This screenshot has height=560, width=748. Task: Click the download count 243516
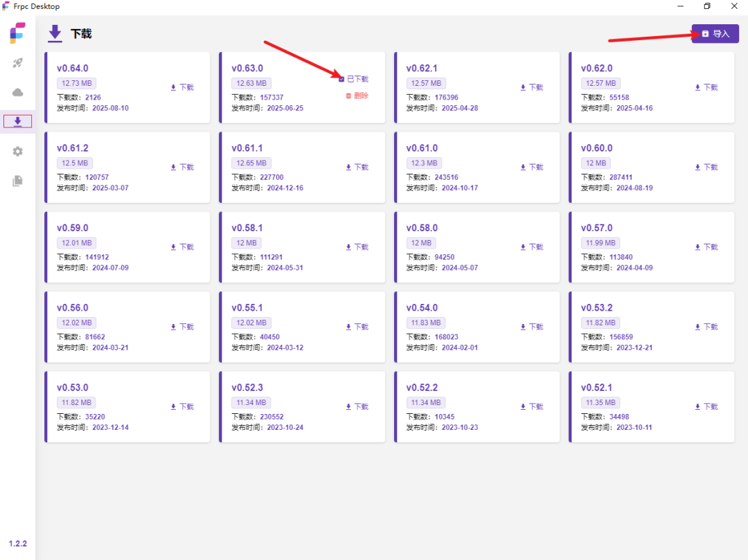(x=447, y=177)
